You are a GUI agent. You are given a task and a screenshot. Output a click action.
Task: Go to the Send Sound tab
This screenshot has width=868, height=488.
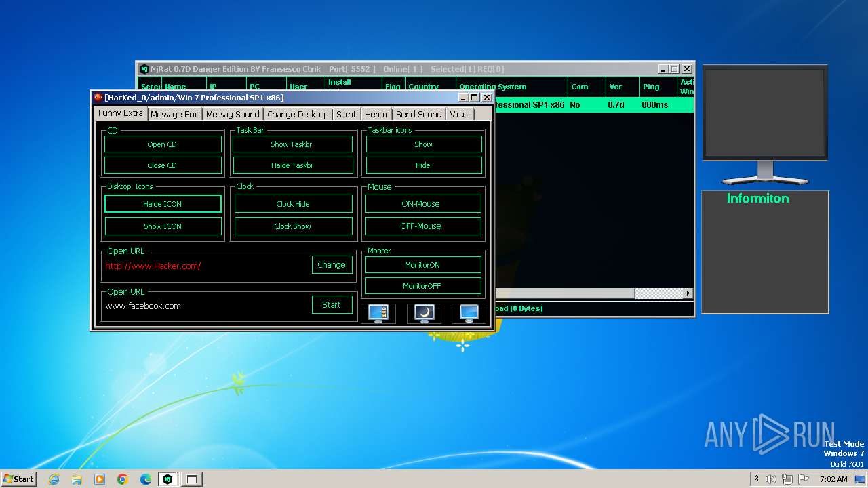(x=418, y=114)
